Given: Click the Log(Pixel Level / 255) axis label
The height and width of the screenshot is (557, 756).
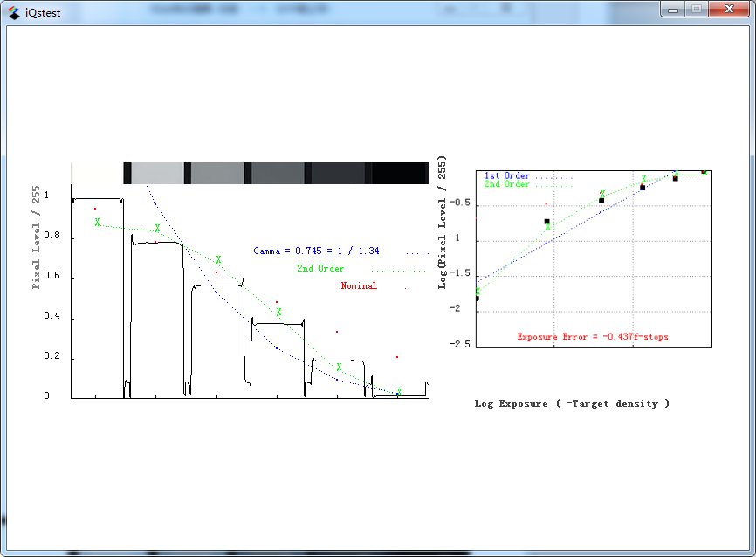Looking at the screenshot, I should [x=442, y=223].
